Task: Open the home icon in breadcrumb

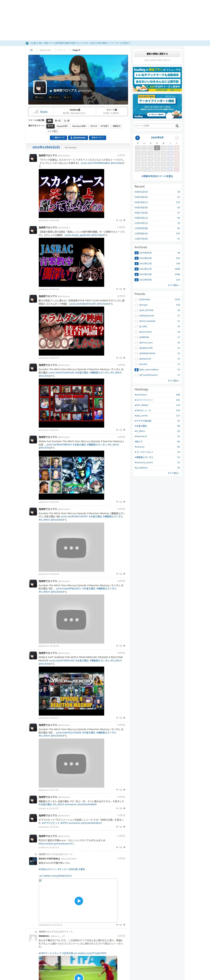Action: tap(31, 50)
